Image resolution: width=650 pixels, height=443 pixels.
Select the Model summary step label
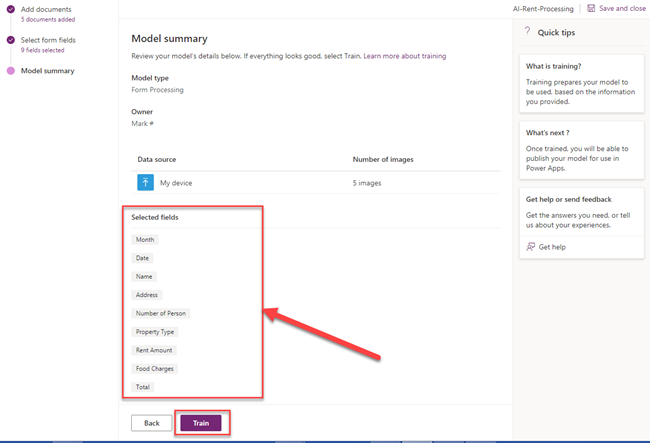(48, 71)
